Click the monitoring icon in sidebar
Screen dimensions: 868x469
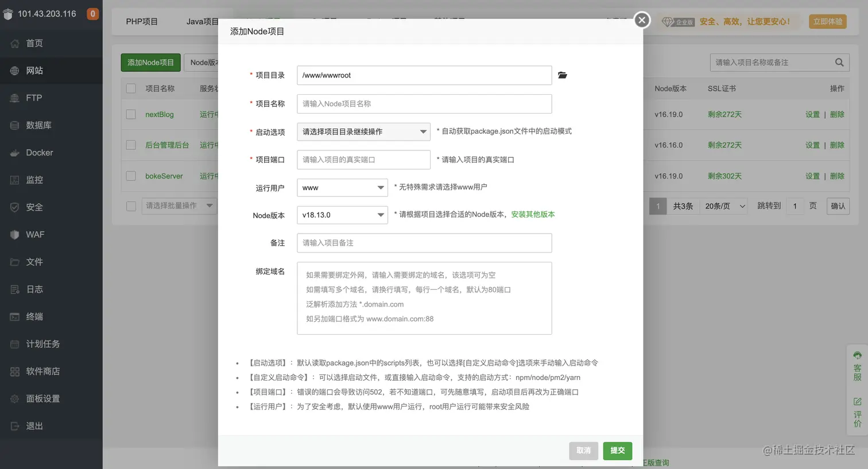15,180
